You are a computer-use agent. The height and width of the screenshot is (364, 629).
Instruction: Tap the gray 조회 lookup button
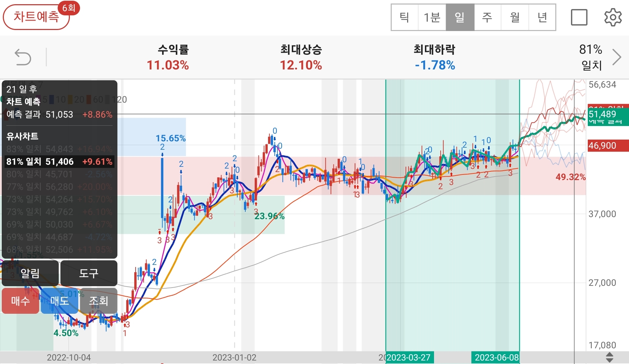tap(99, 301)
